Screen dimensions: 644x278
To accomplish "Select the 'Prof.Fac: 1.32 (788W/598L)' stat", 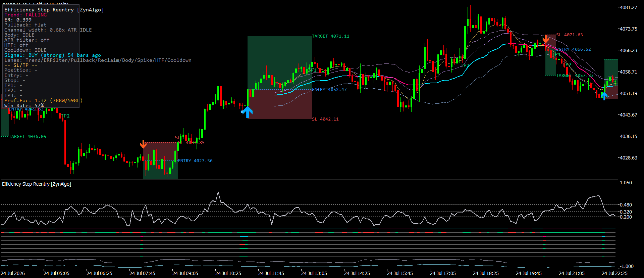I will pos(44,101).
